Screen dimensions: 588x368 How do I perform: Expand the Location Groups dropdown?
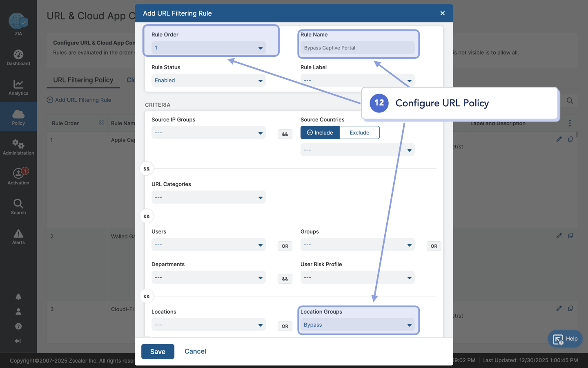point(358,325)
